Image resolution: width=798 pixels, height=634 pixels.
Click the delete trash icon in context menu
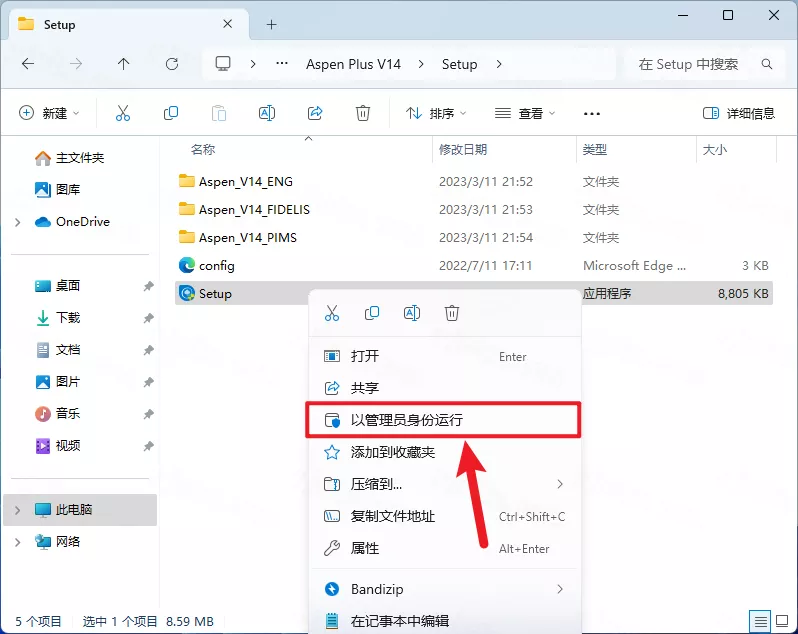(452, 313)
